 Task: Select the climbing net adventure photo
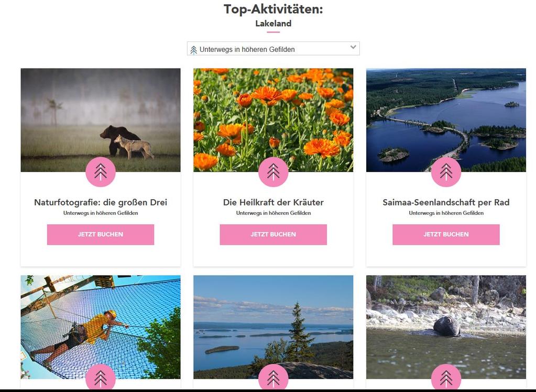(101, 327)
